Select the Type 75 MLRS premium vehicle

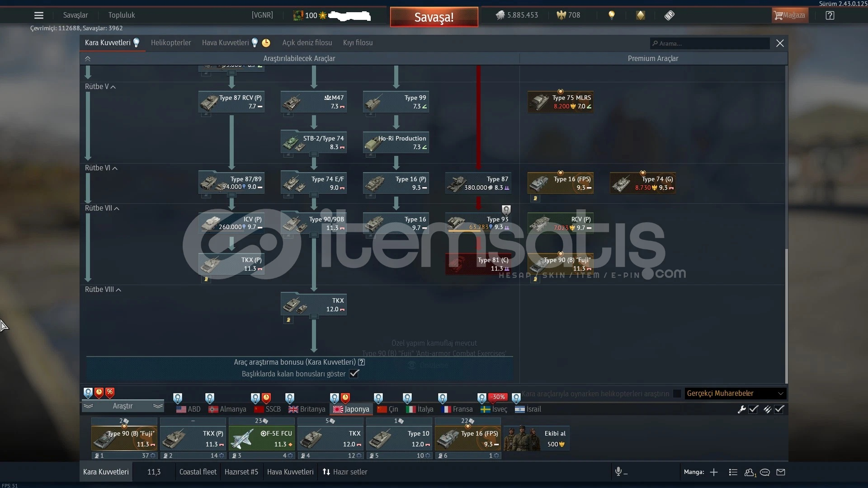561,102
